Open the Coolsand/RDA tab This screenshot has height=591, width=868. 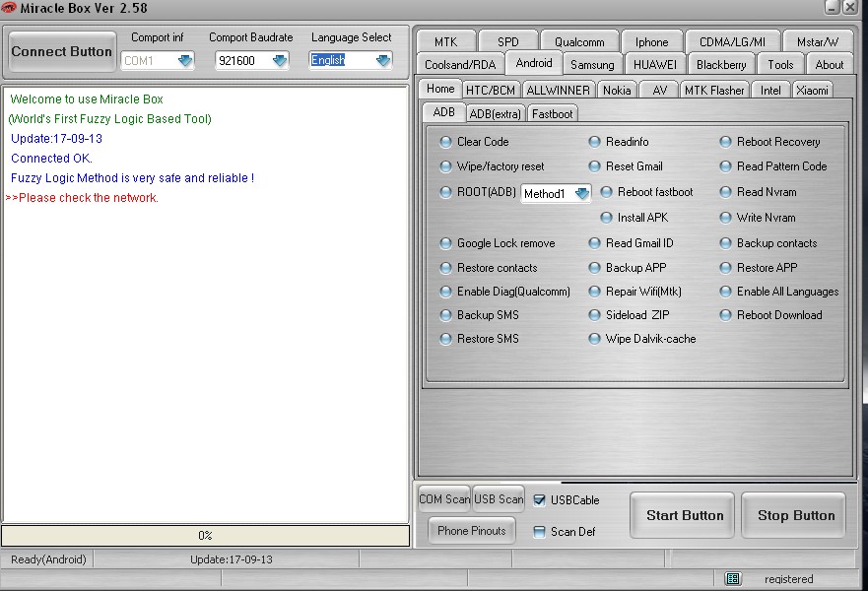(x=460, y=65)
